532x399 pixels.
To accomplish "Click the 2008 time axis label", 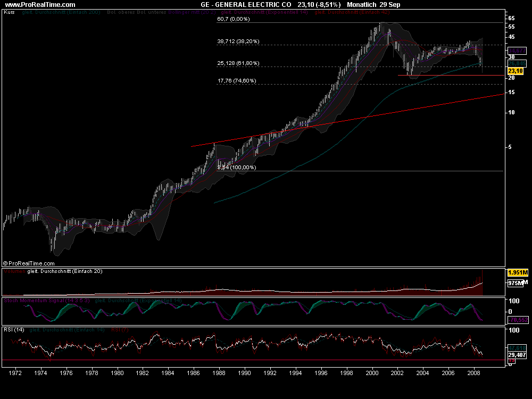I will (x=473, y=373).
